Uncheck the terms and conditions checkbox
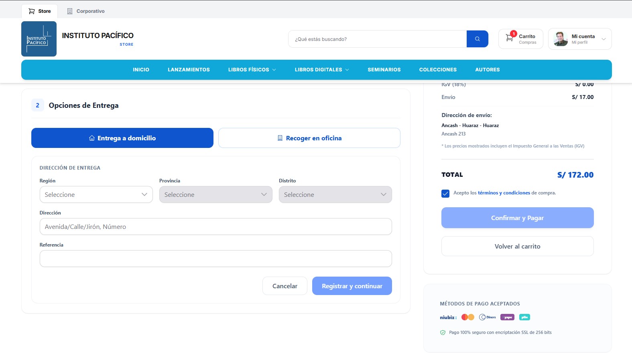Viewport: 632px width, 364px height. point(445,194)
